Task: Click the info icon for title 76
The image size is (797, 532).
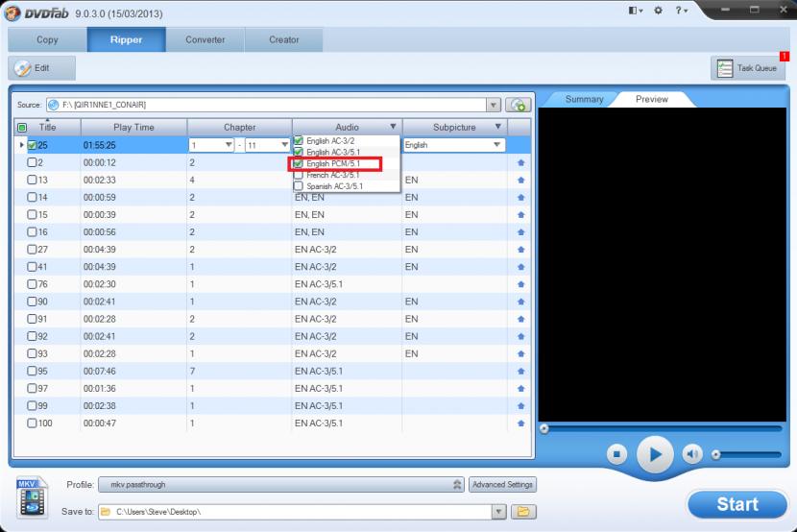Action: click(520, 284)
